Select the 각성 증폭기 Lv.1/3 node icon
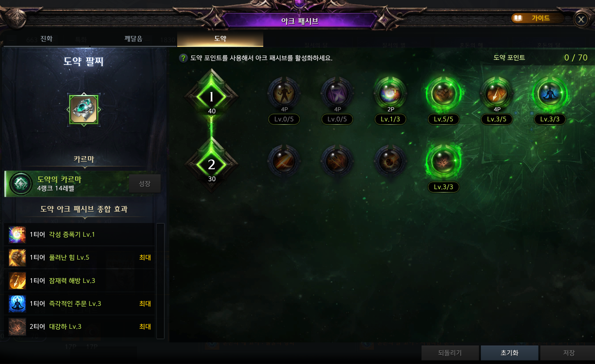Viewport: 595px width, 364px height. point(390,94)
